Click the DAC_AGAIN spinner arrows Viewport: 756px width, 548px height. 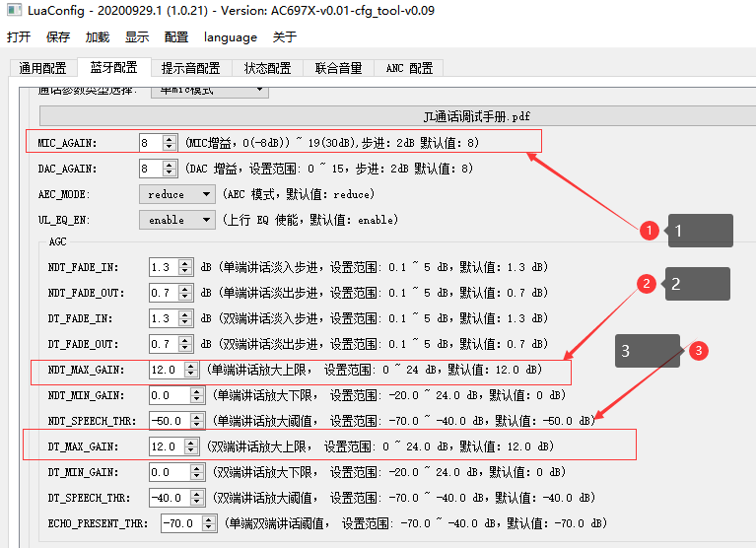tap(170, 169)
